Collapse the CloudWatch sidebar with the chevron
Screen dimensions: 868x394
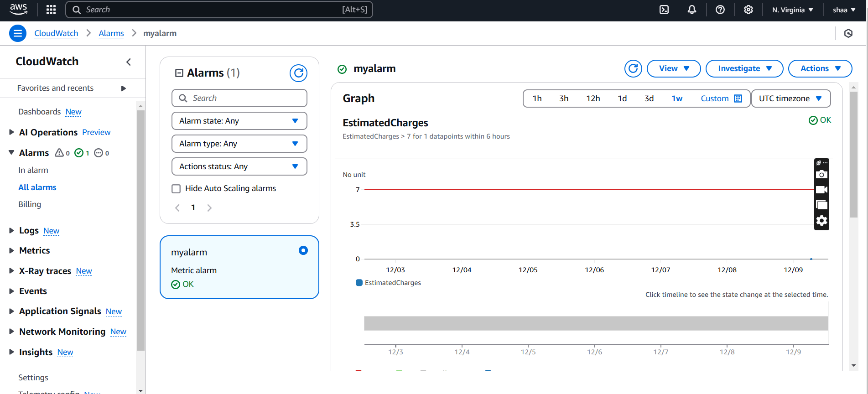(x=129, y=62)
